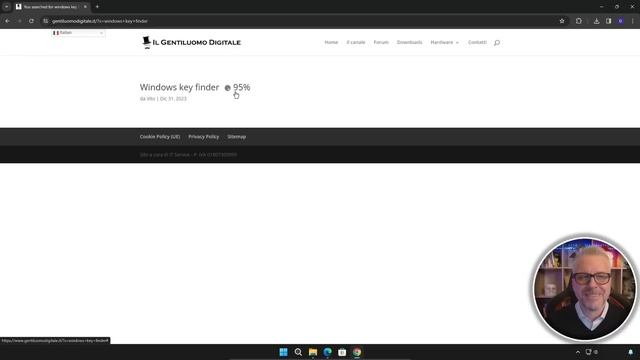Open the Chrome profile avatar
This screenshot has height=360, width=640.
pos(620,21)
